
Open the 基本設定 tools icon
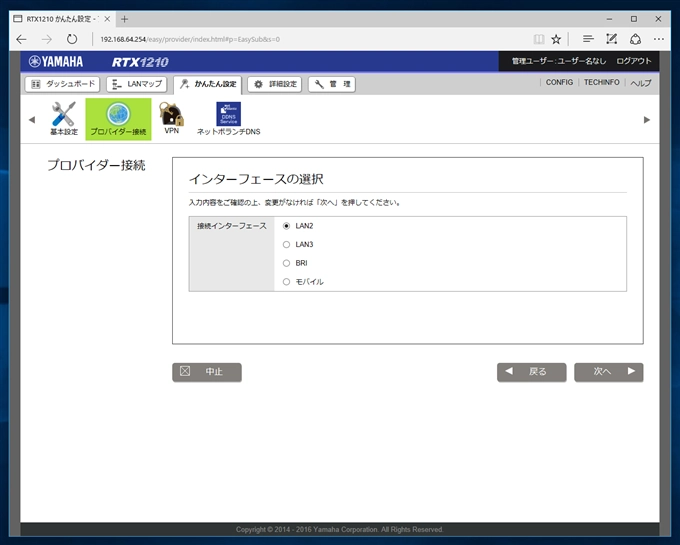click(63, 118)
